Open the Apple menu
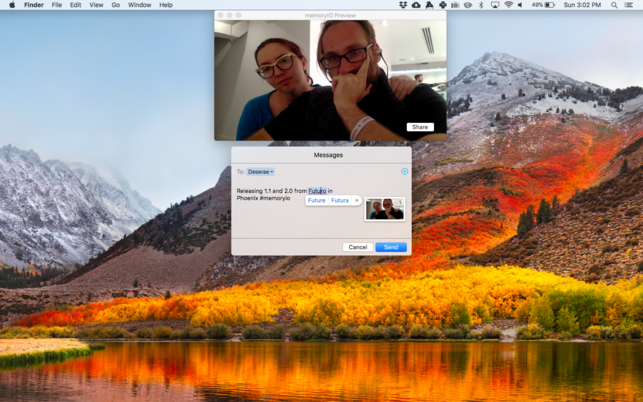The height and width of the screenshot is (402, 643). click(x=12, y=5)
